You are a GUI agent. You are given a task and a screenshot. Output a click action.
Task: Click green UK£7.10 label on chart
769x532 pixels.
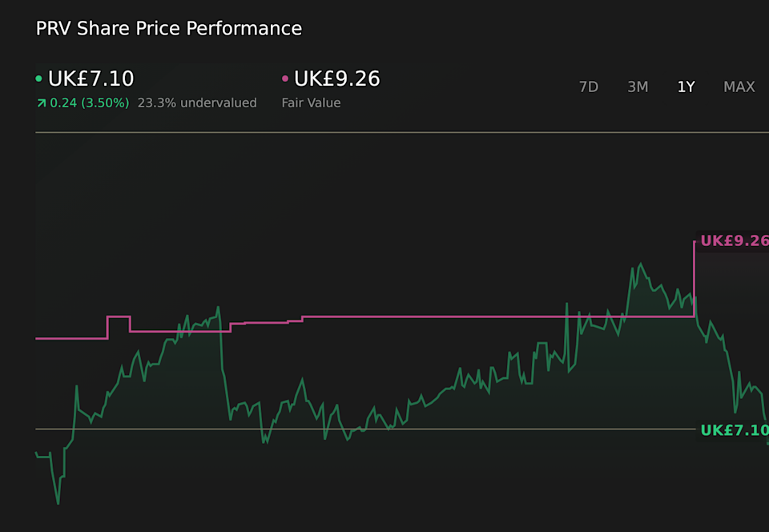(734, 430)
